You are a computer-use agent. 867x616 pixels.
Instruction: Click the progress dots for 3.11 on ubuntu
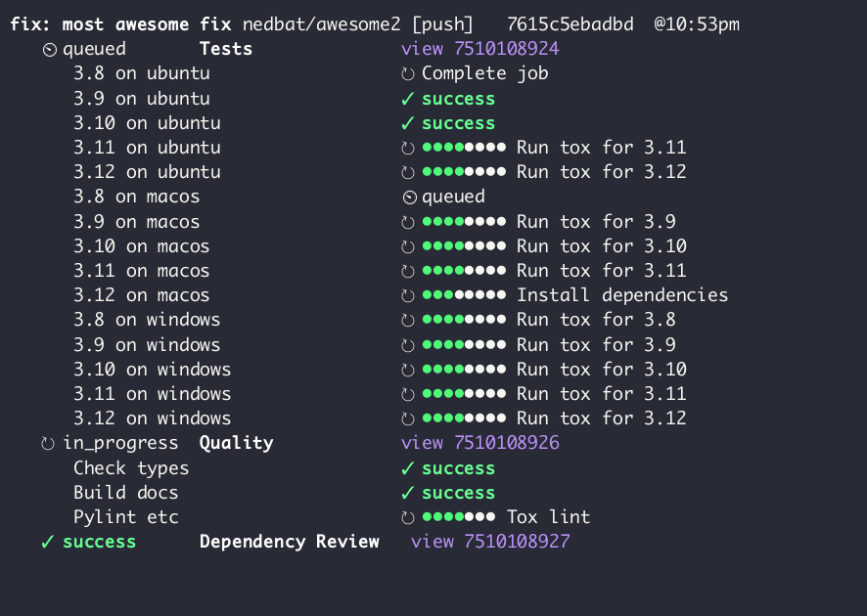[464, 148]
